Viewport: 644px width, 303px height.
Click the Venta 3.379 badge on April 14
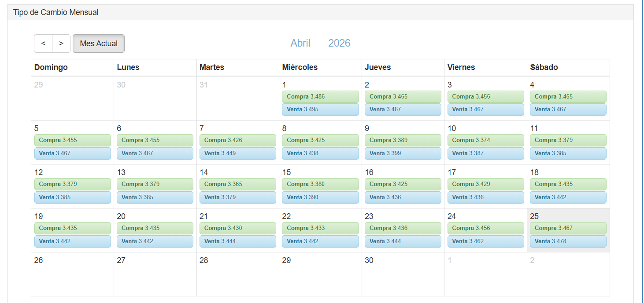click(238, 197)
